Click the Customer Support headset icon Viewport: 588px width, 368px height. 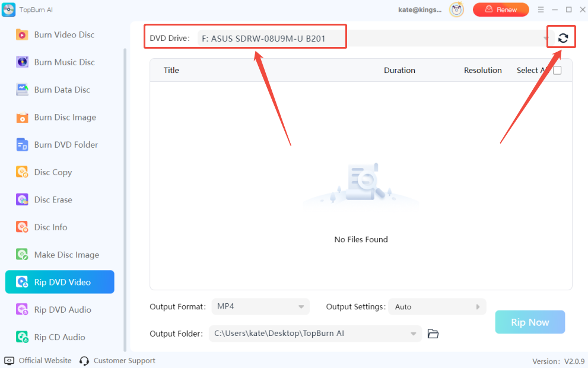click(x=84, y=361)
